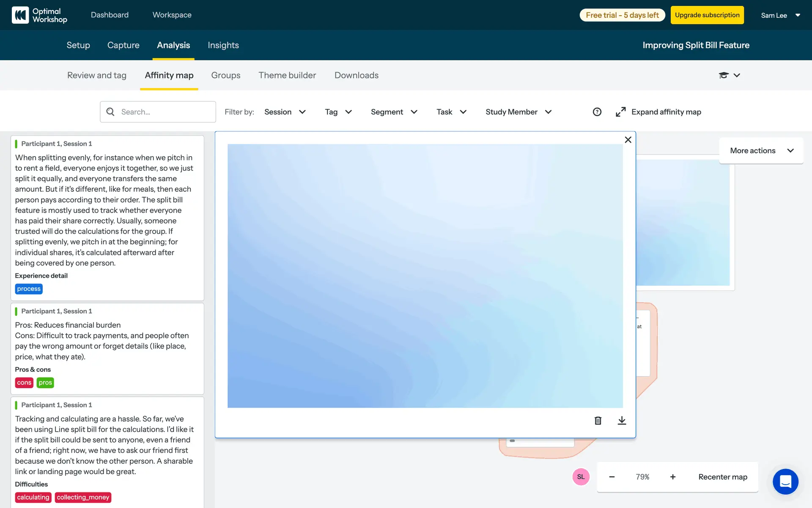The height and width of the screenshot is (508, 812).
Task: Open the chat support bubble icon
Action: click(785, 481)
